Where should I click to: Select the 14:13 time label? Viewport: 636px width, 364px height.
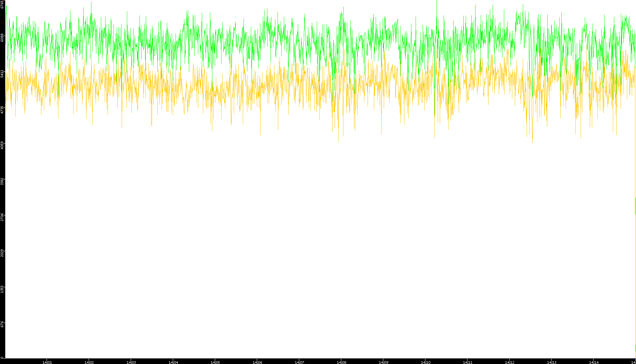552,362
